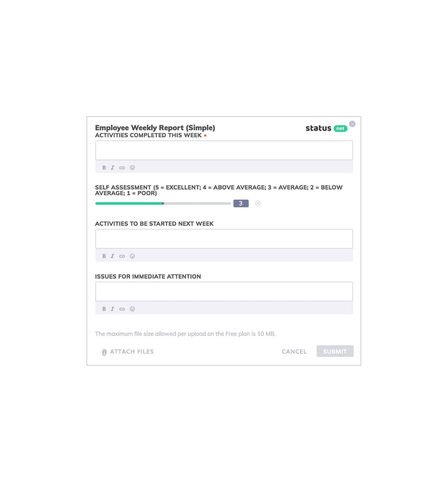Click the Emoji icon in Issues field
This screenshot has width=448, height=482.
tap(132, 309)
